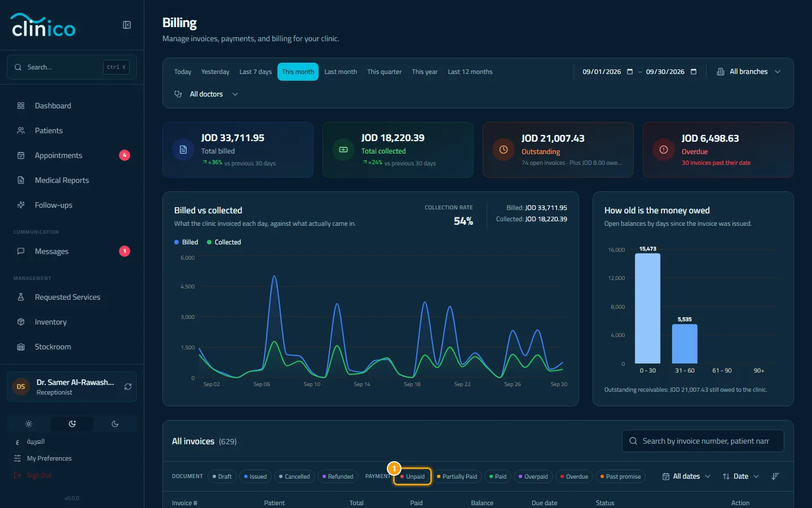Switch language to العربية
Image resolution: width=812 pixels, height=508 pixels.
30,441
